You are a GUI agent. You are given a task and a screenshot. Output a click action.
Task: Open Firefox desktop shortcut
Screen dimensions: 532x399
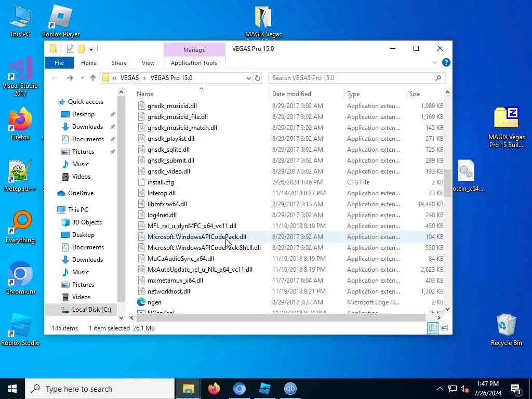[x=20, y=124]
